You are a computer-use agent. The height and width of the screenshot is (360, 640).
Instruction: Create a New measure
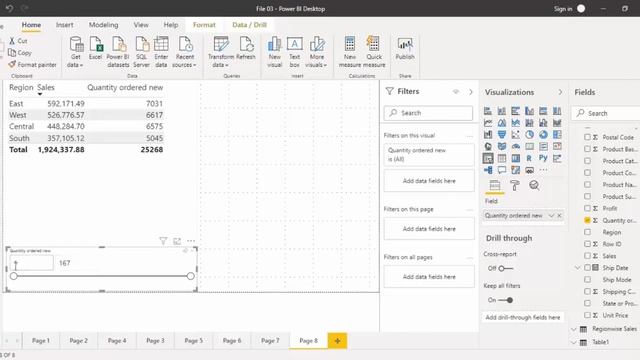(x=350, y=52)
